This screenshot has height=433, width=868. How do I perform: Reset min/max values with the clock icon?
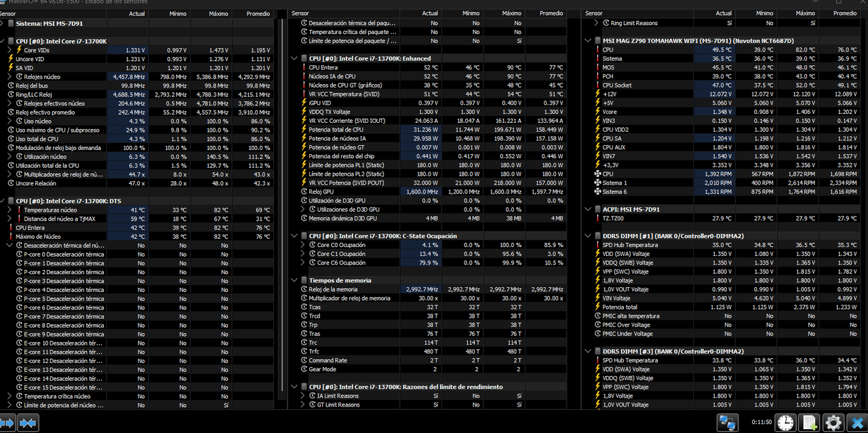(x=785, y=423)
